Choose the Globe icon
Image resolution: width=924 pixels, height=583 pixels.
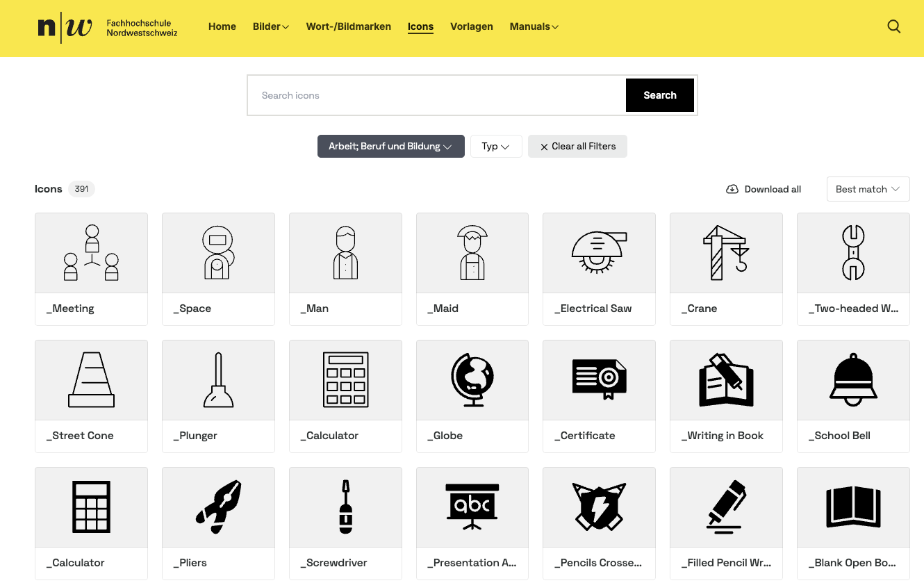coord(472,380)
